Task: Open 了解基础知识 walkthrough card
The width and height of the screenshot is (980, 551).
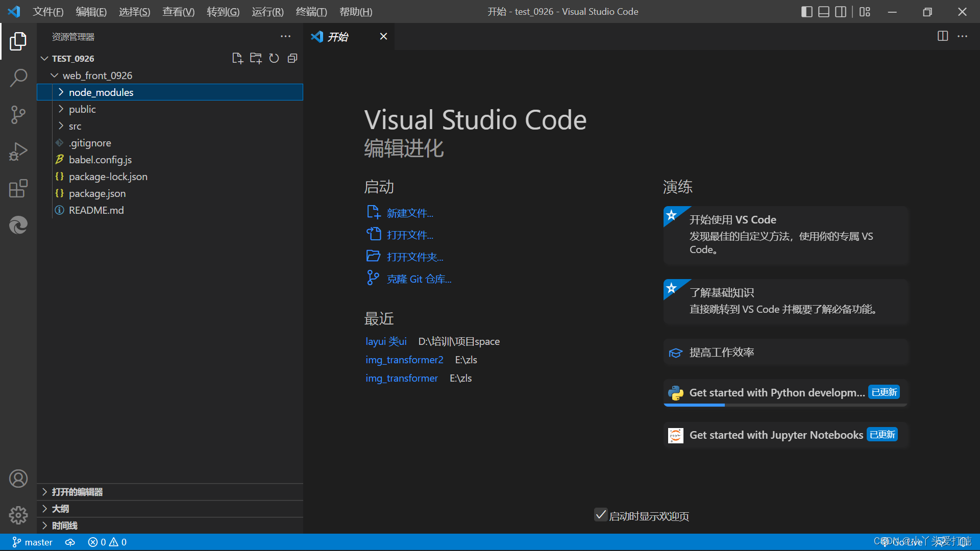Action: coord(786,301)
